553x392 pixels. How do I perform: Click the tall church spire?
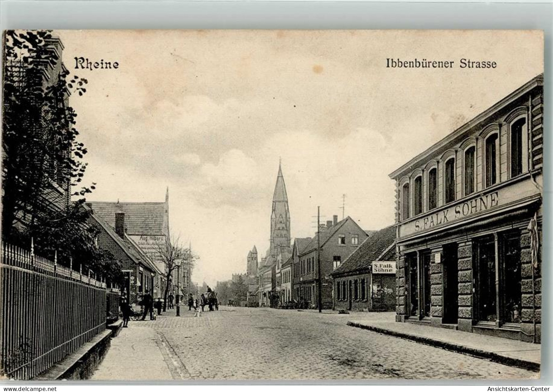280,204
